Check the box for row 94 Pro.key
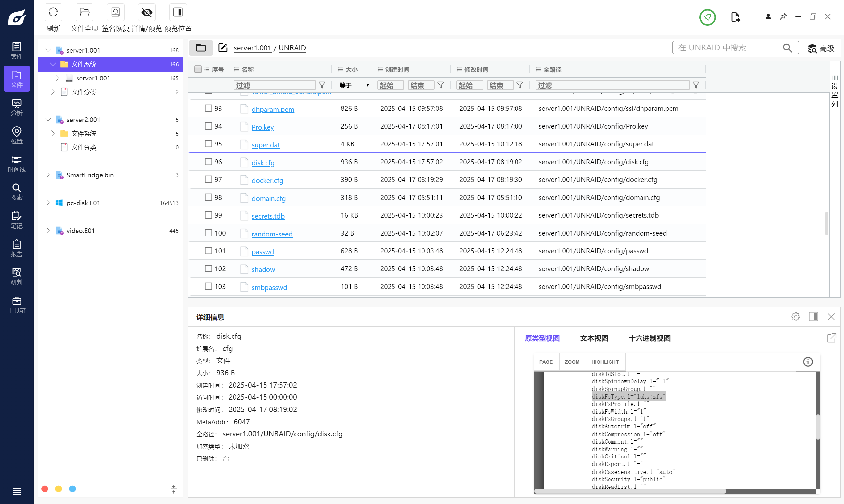Screen dimensions: 844x504 [208, 126]
